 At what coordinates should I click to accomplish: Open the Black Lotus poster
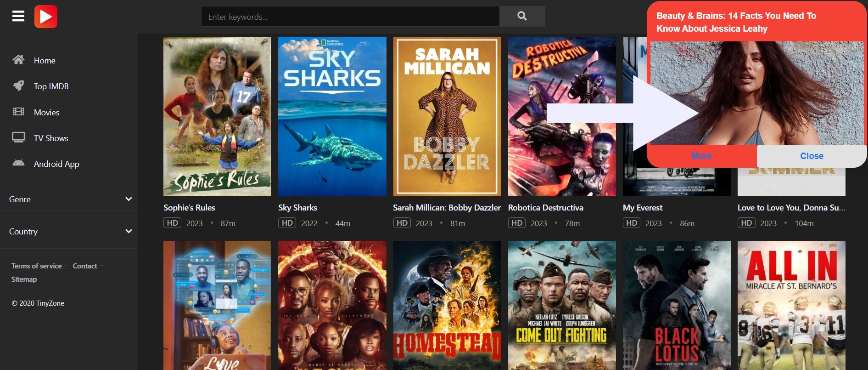point(677,305)
